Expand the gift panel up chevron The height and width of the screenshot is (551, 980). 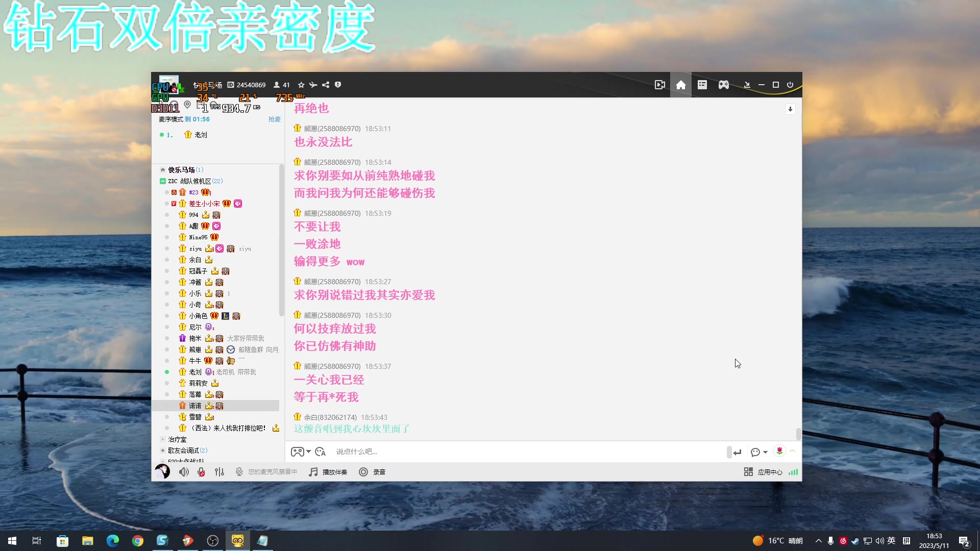point(793,451)
